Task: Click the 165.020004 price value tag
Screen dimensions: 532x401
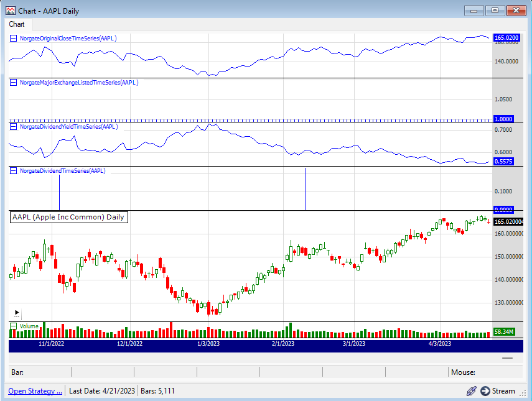Action: point(508,222)
